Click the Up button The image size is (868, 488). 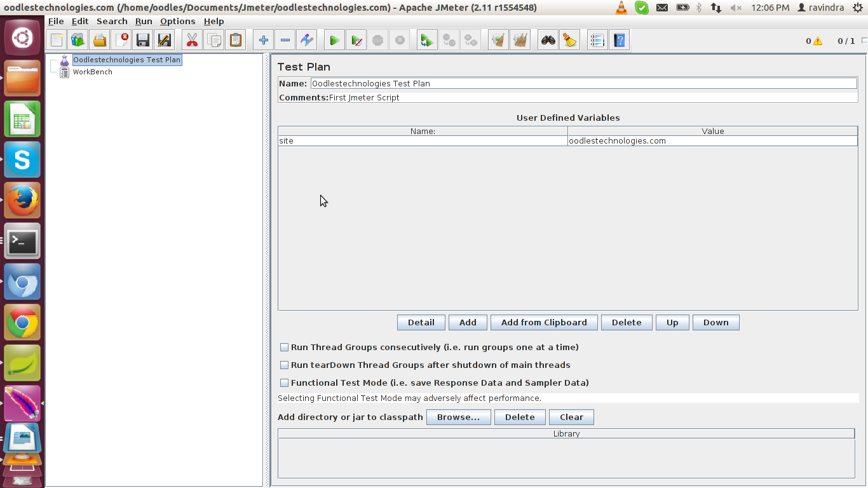pyautogui.click(x=672, y=323)
